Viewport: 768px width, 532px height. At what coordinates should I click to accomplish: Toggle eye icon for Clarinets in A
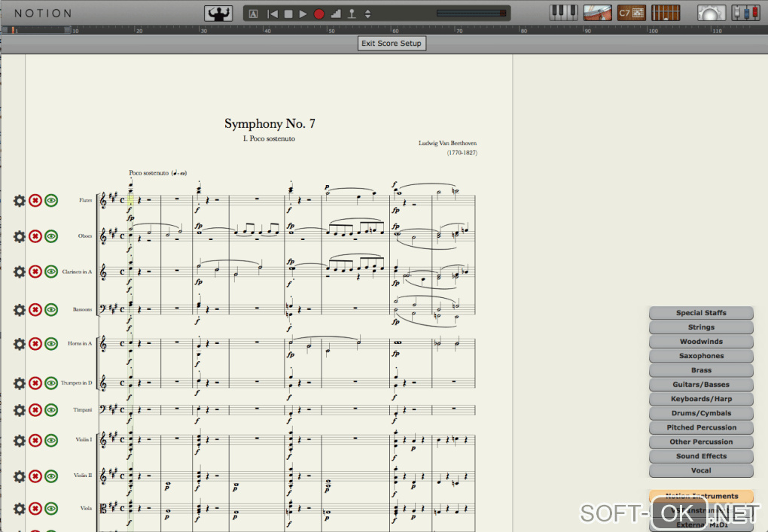(x=51, y=272)
